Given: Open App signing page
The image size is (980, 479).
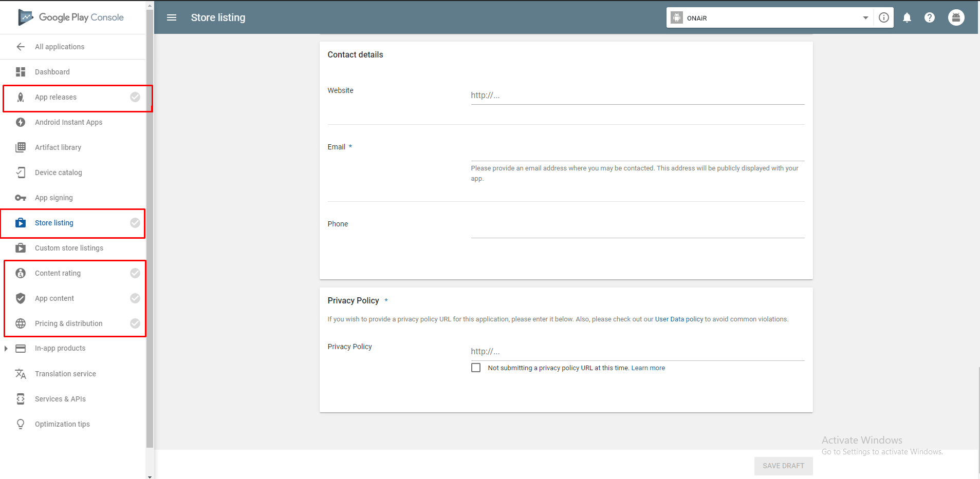Looking at the screenshot, I should tap(54, 198).
